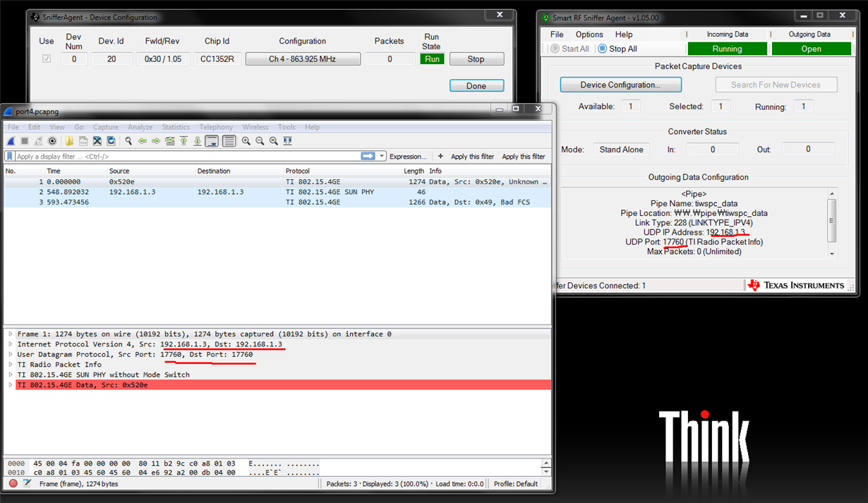Click expert info red circle in status bar
Image resolution: width=868 pixels, height=503 pixels.
tap(13, 484)
